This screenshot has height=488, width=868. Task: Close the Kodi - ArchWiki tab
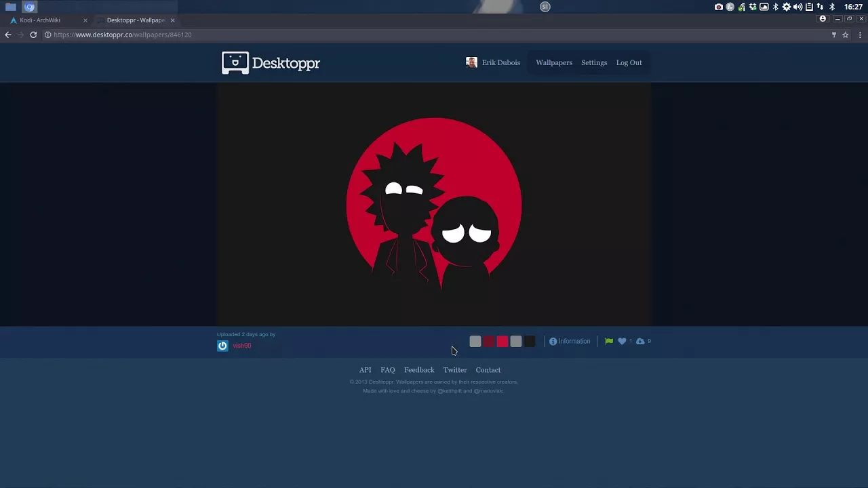point(85,20)
